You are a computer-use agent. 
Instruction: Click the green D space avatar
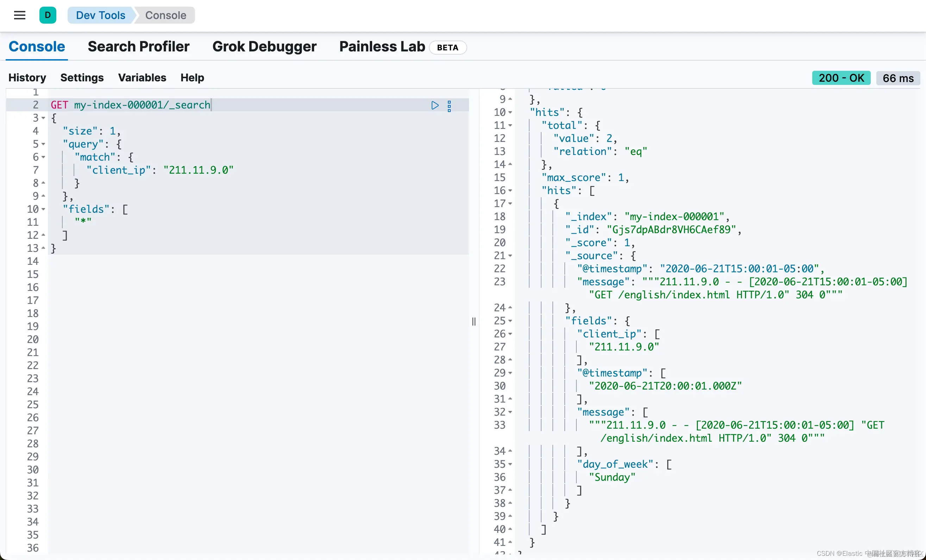coord(48,15)
